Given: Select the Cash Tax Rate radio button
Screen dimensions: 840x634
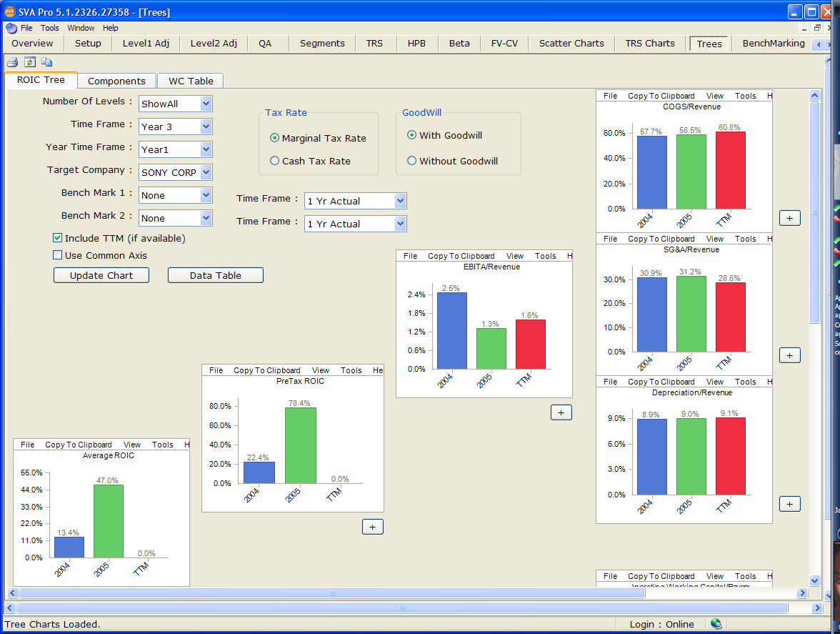Looking at the screenshot, I should (275, 161).
